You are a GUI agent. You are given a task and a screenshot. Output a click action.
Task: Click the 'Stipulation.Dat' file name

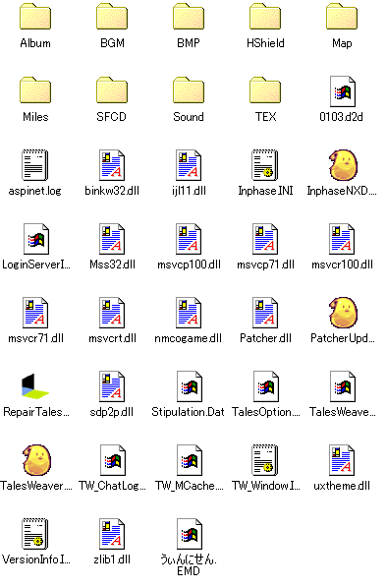tap(188, 412)
